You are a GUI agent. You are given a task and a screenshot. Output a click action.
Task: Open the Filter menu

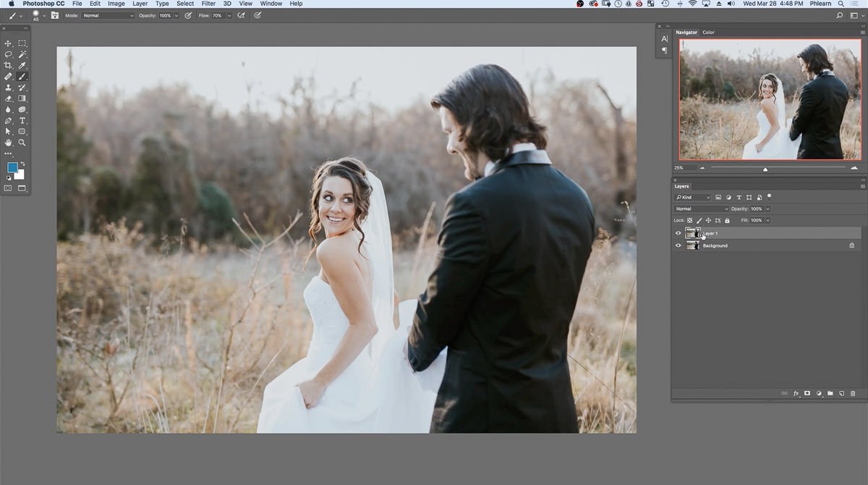point(208,4)
